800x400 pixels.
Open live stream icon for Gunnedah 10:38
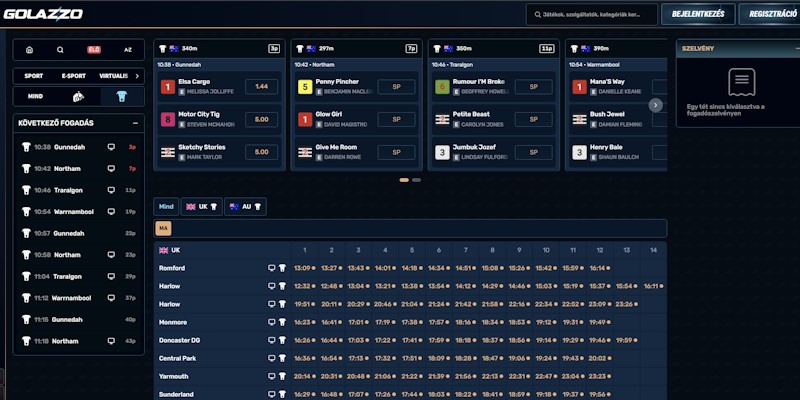(111, 147)
